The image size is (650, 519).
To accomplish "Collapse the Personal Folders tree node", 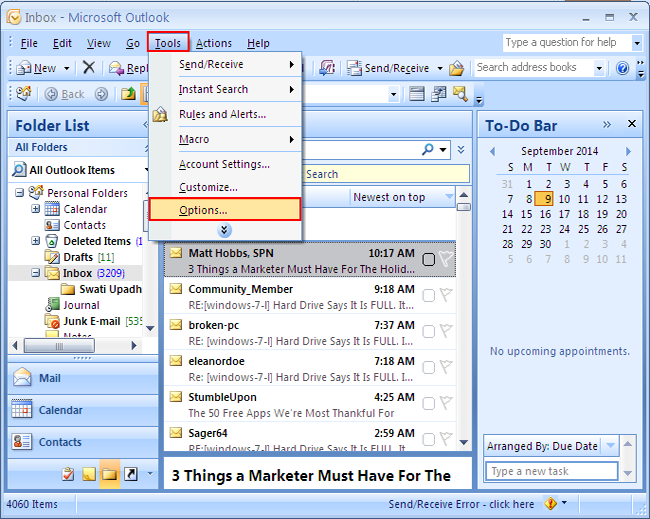I will (x=19, y=192).
